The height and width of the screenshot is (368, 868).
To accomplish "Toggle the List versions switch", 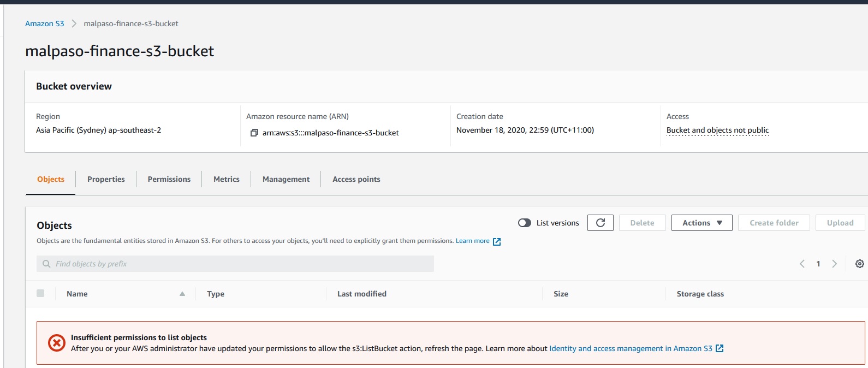I will point(525,223).
